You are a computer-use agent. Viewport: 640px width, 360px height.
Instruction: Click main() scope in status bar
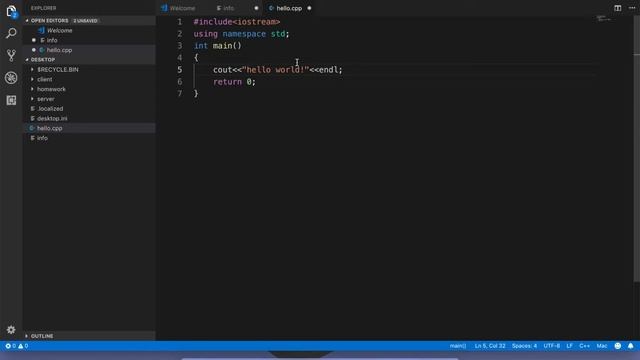click(x=458, y=346)
